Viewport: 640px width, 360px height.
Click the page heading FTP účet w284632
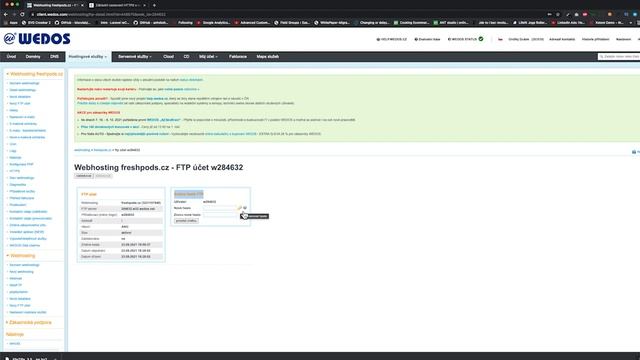[158, 167]
